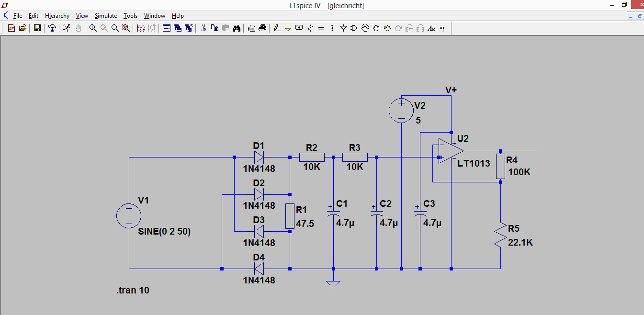Place a net Label

point(299,28)
